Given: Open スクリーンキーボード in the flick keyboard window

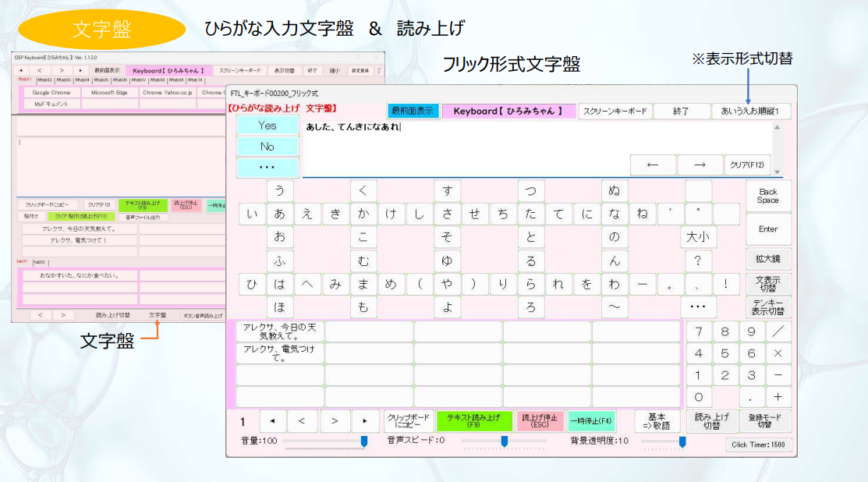Looking at the screenshot, I should pyautogui.click(x=615, y=111).
